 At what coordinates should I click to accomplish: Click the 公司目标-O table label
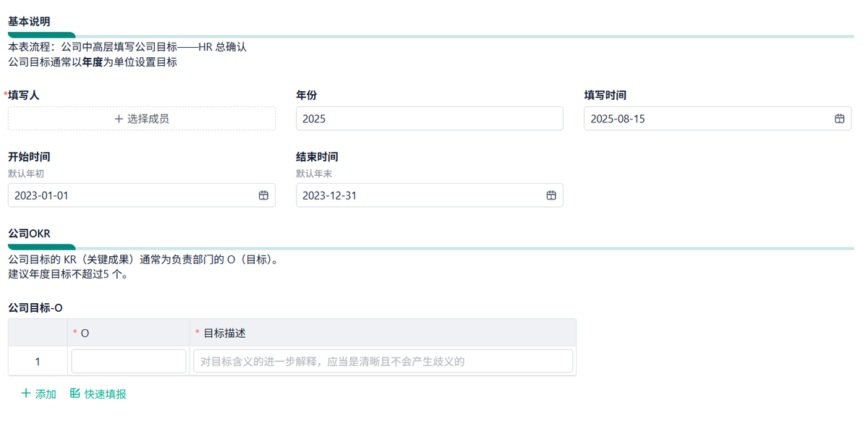click(x=35, y=307)
